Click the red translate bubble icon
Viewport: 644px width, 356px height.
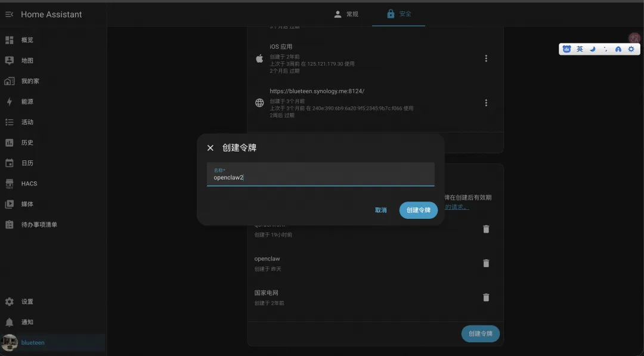634,38
